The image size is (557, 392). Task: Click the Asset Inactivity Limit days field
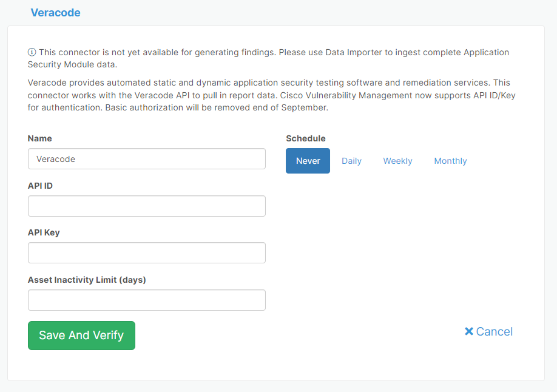(x=147, y=300)
